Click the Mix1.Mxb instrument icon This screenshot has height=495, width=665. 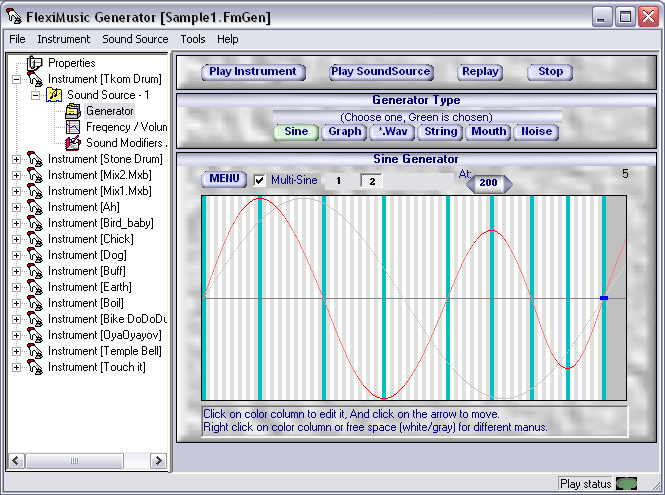(x=35, y=191)
